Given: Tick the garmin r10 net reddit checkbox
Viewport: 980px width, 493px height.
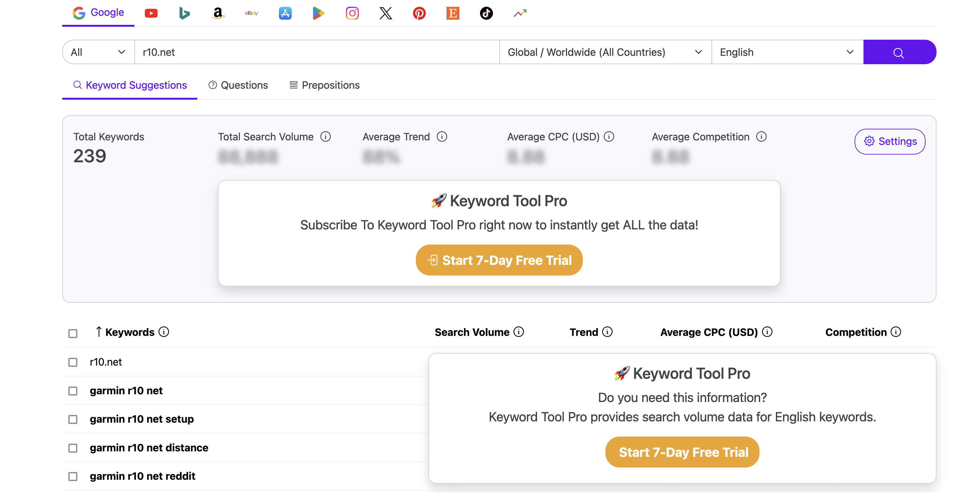Looking at the screenshot, I should [x=73, y=476].
